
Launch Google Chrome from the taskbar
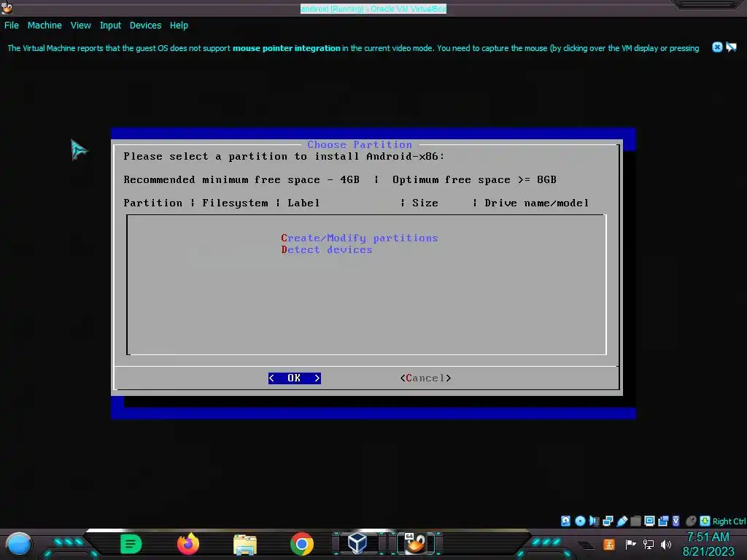click(302, 544)
